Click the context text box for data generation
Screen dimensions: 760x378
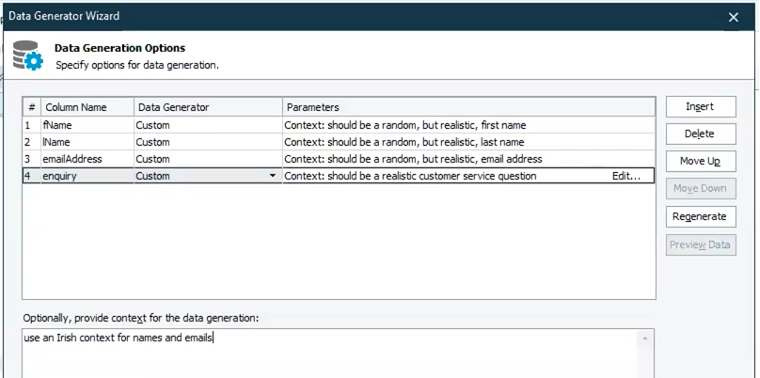tap(338, 353)
